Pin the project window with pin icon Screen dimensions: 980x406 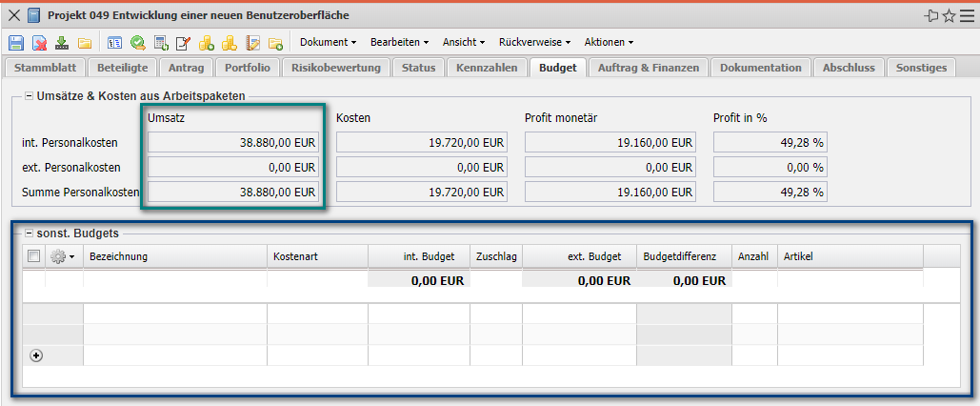pos(931,16)
